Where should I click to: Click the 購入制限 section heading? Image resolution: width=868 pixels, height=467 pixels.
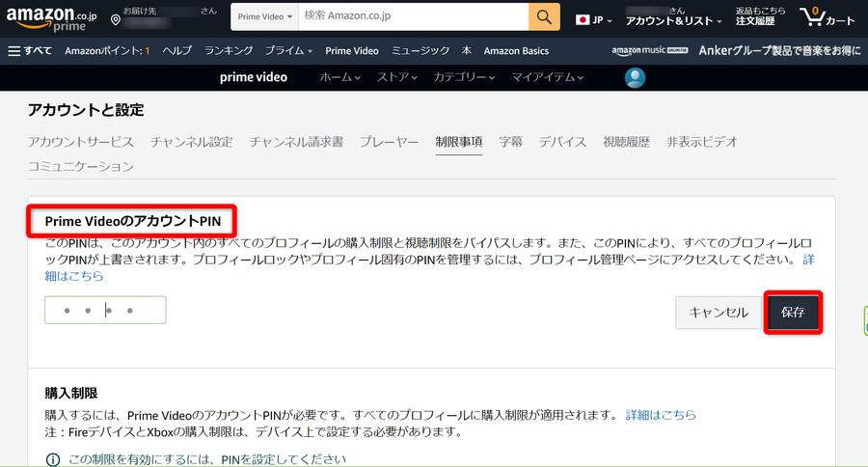pyautogui.click(x=70, y=393)
